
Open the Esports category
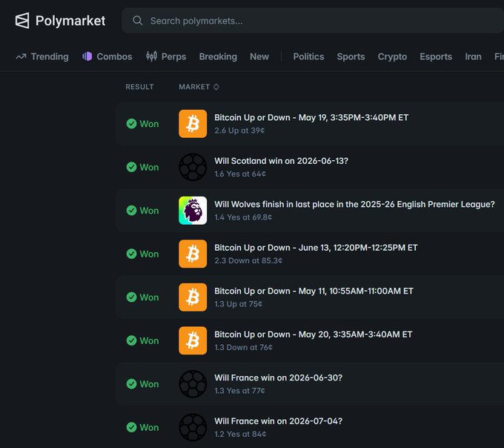click(436, 56)
